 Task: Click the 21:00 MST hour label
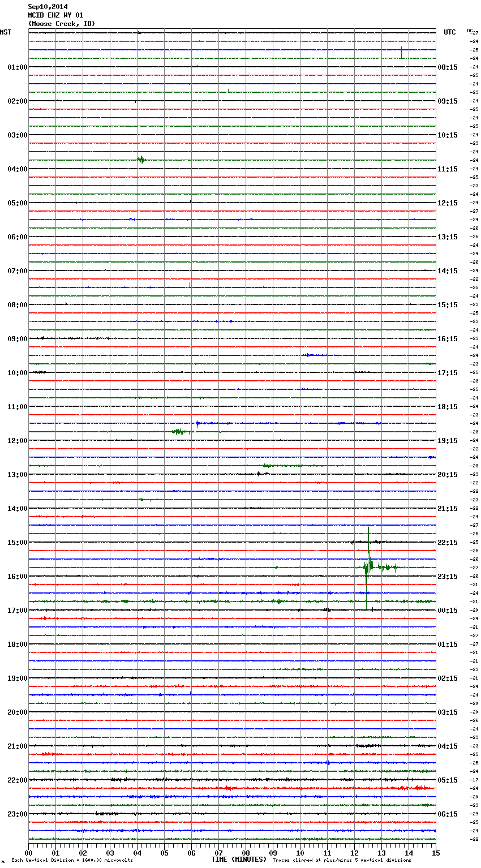pyautogui.click(x=17, y=746)
